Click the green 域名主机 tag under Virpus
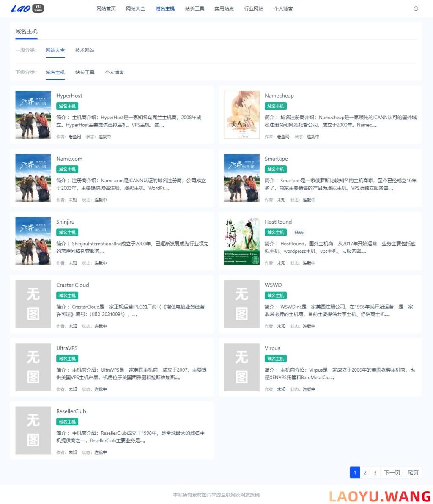433x504 pixels. [x=275, y=359]
